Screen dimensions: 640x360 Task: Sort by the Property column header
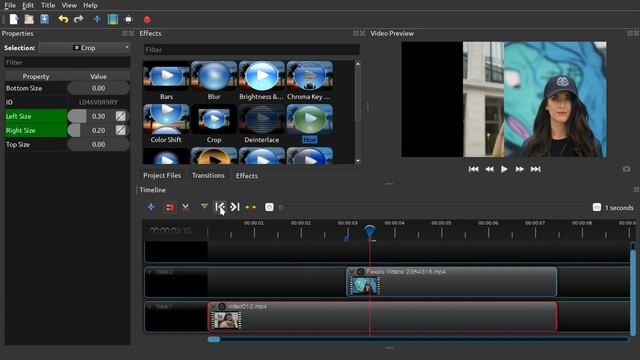click(x=36, y=76)
